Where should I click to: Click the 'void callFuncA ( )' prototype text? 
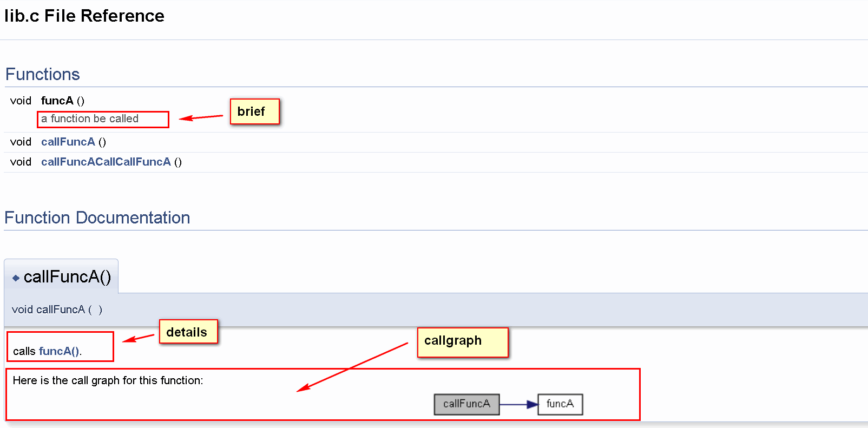coord(57,310)
